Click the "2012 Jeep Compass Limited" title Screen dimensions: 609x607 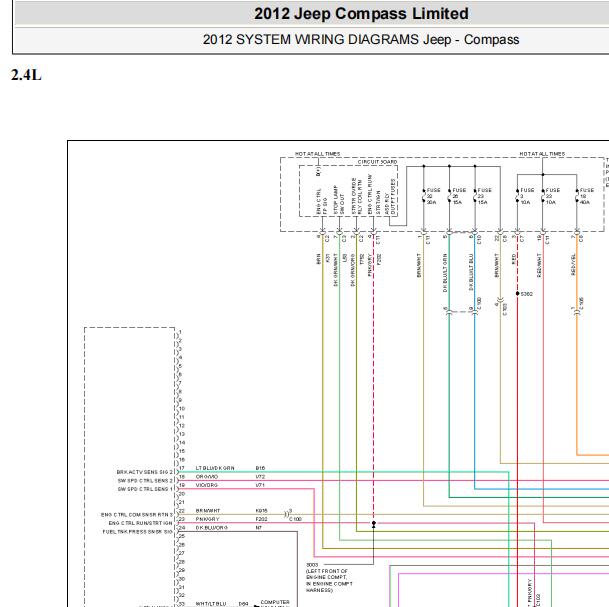point(361,14)
